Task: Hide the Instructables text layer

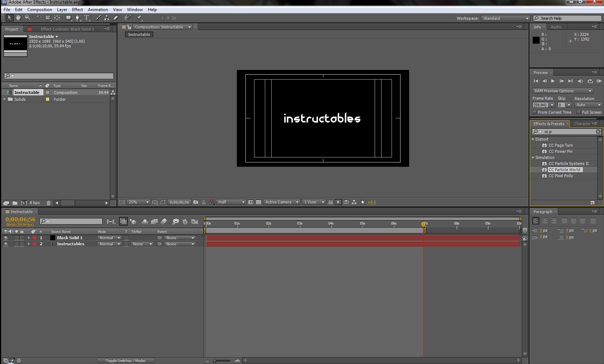Action: click(x=6, y=244)
